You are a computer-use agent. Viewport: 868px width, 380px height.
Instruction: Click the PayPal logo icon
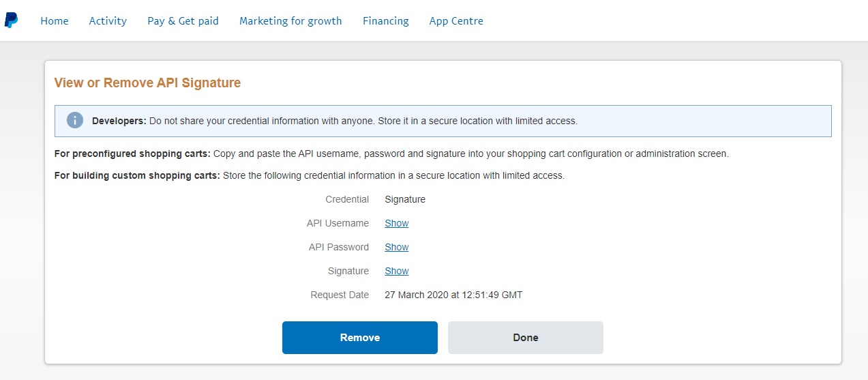(x=11, y=20)
